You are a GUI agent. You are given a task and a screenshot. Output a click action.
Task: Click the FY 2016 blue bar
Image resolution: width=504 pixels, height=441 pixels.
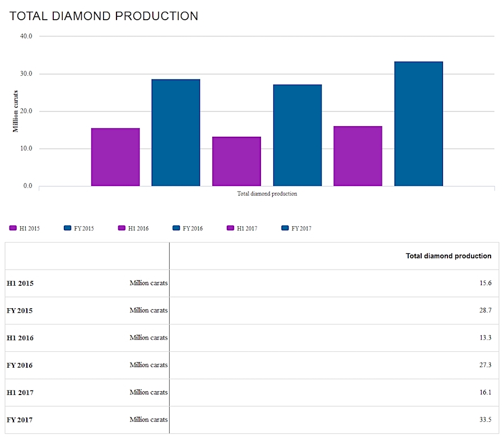tap(297, 135)
